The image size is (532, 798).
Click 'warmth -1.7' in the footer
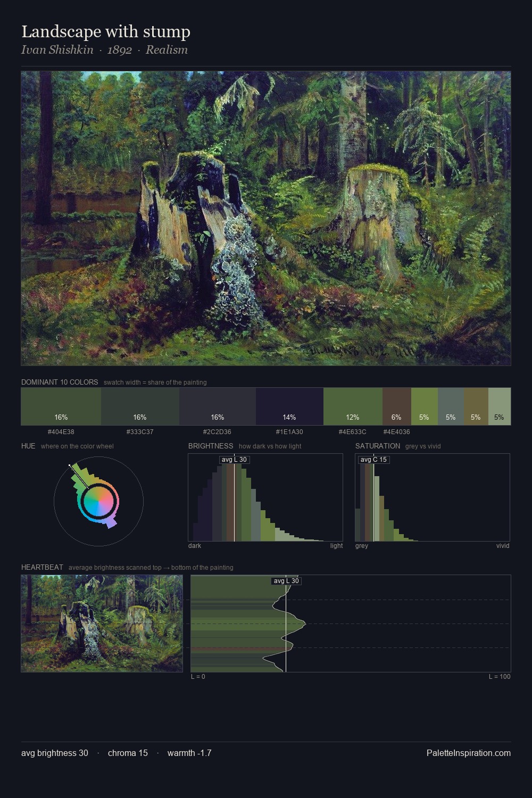coord(189,753)
